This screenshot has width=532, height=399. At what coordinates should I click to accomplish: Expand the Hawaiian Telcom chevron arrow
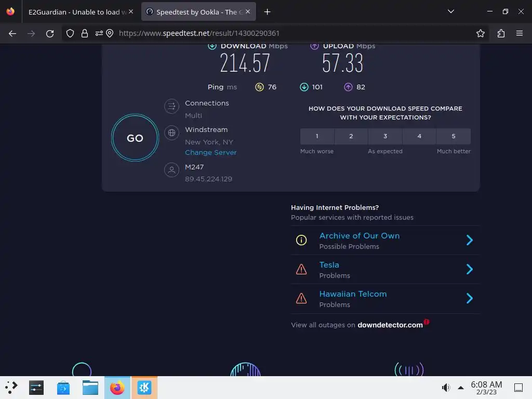click(x=470, y=299)
